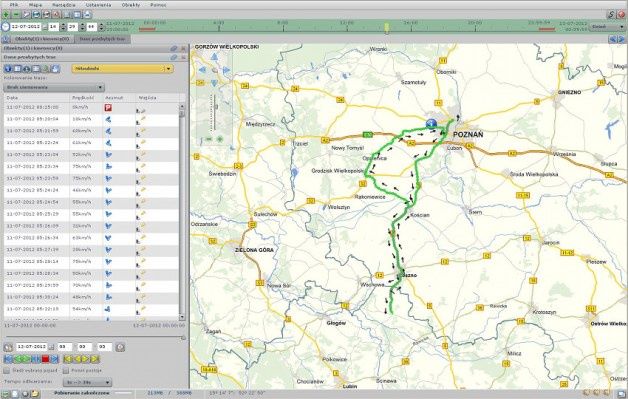This screenshot has height=399, width=628.
Task: Click the yellow last-record navigation arrow
Action: [95, 359]
